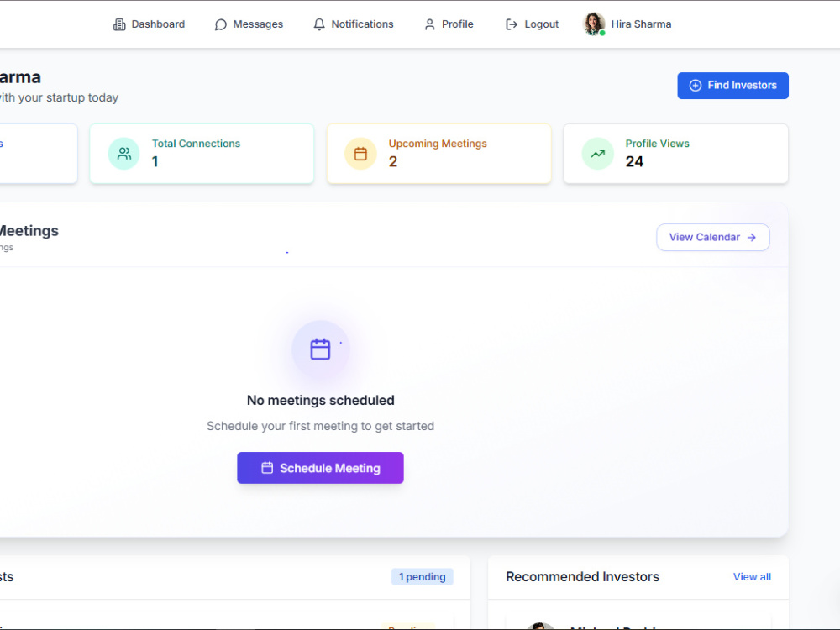The height and width of the screenshot is (630, 840).
Task: Click the plus-circle icon in Find Investors
Action: click(696, 86)
